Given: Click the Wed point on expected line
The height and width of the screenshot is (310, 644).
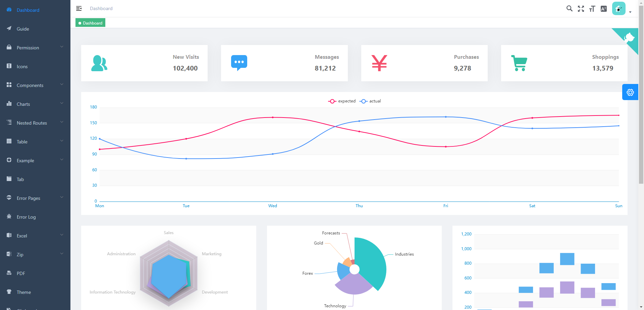Looking at the screenshot, I should coord(273,117).
